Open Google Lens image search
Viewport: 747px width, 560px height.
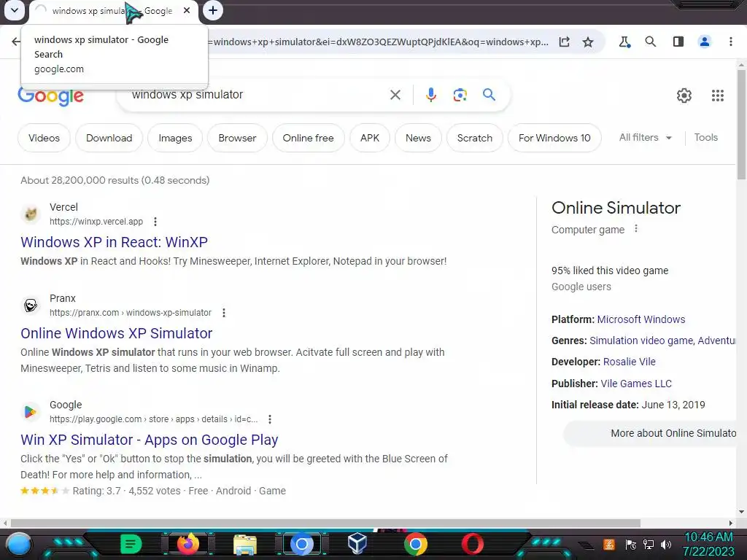[460, 95]
